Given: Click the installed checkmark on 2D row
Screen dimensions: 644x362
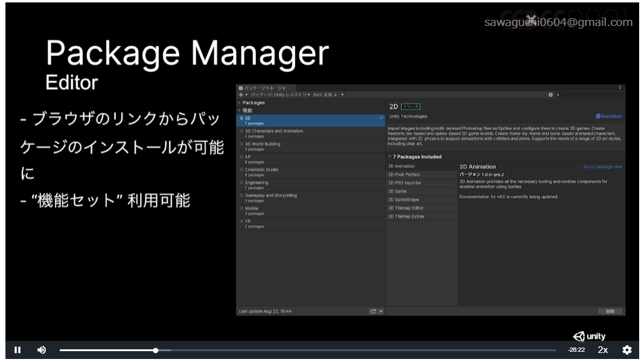Looking at the screenshot, I should click(x=381, y=118).
